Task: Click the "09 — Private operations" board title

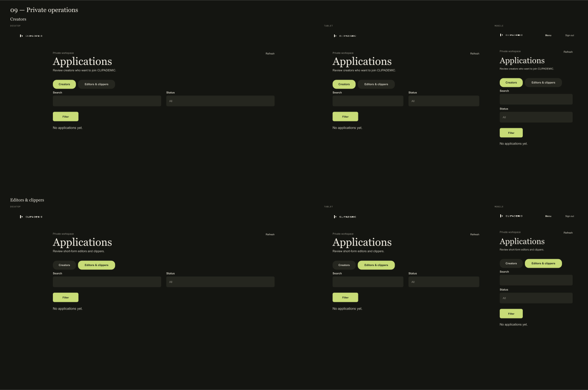Action: click(44, 10)
